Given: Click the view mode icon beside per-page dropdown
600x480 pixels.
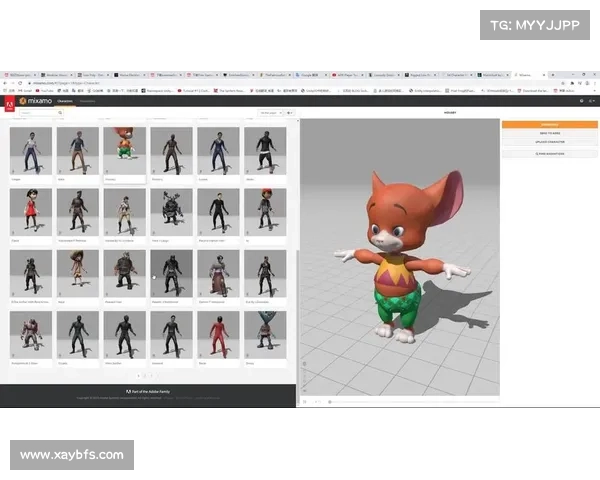Looking at the screenshot, I should [x=290, y=113].
